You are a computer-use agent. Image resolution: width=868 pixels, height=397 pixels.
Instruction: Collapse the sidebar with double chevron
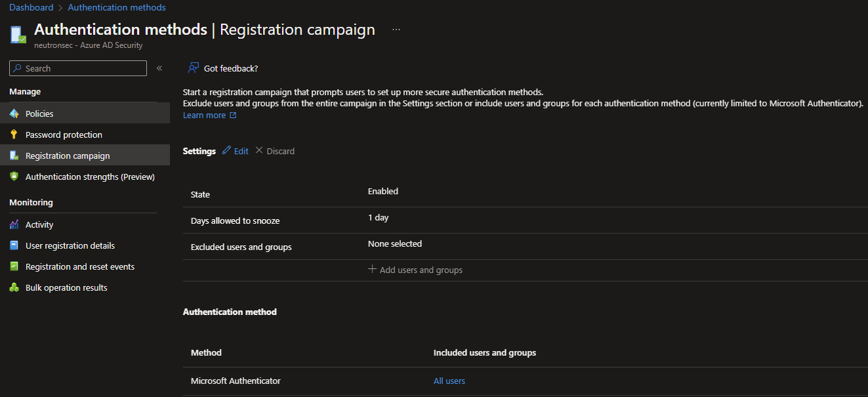[x=159, y=68]
